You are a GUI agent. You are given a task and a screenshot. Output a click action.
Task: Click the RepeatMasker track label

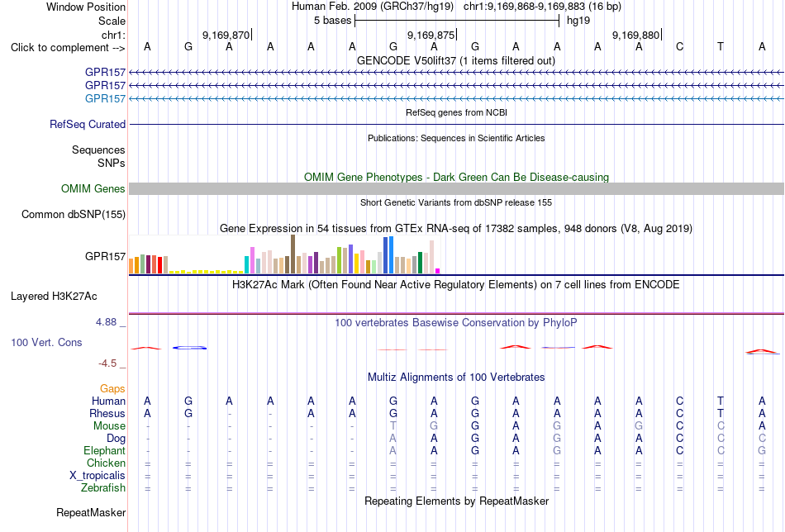(91, 512)
